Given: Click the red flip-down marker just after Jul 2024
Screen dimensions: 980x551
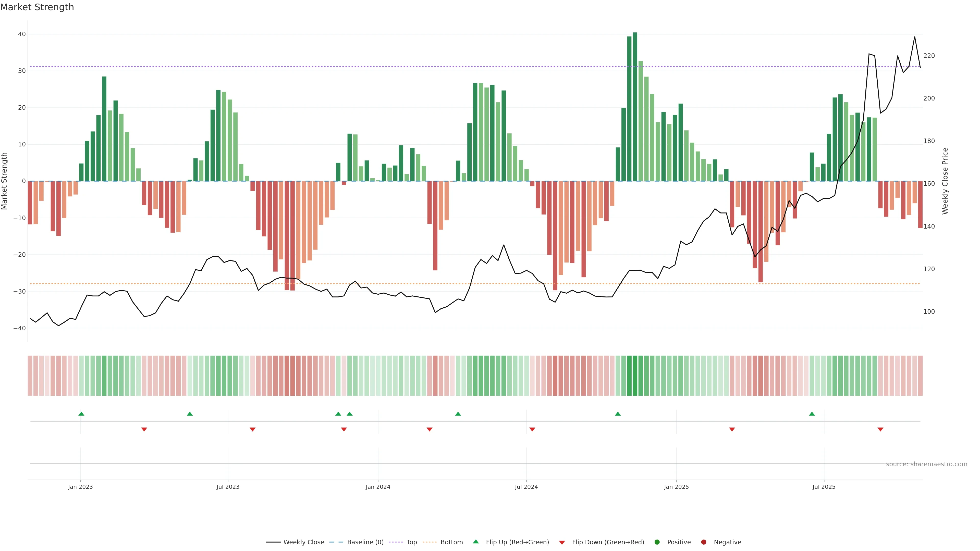Looking at the screenshot, I should 532,429.
